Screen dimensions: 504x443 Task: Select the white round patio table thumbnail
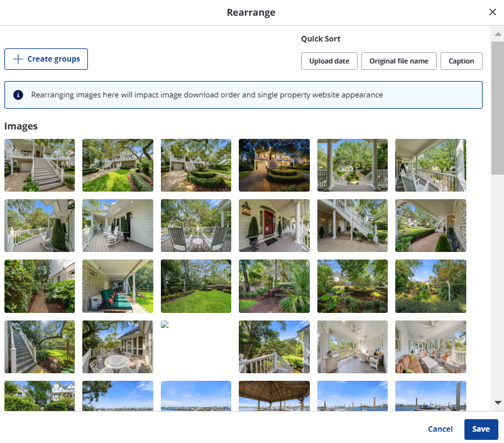coord(118,347)
